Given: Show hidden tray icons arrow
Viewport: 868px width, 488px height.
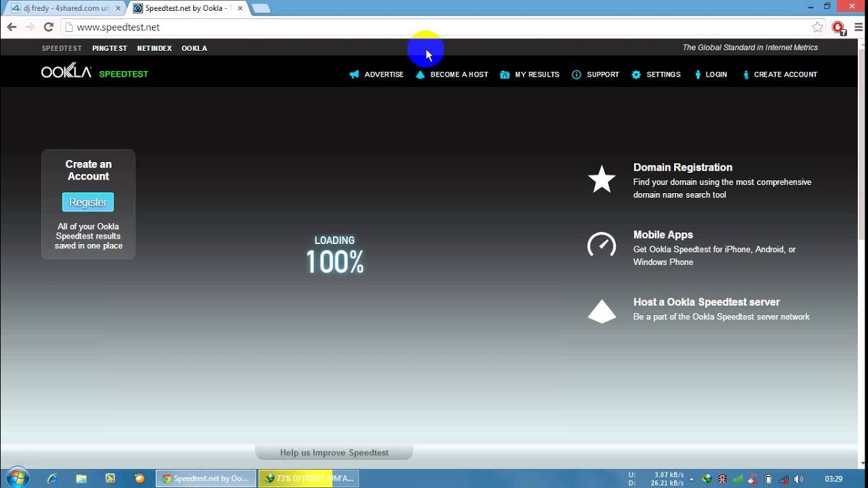Looking at the screenshot, I should click(693, 479).
